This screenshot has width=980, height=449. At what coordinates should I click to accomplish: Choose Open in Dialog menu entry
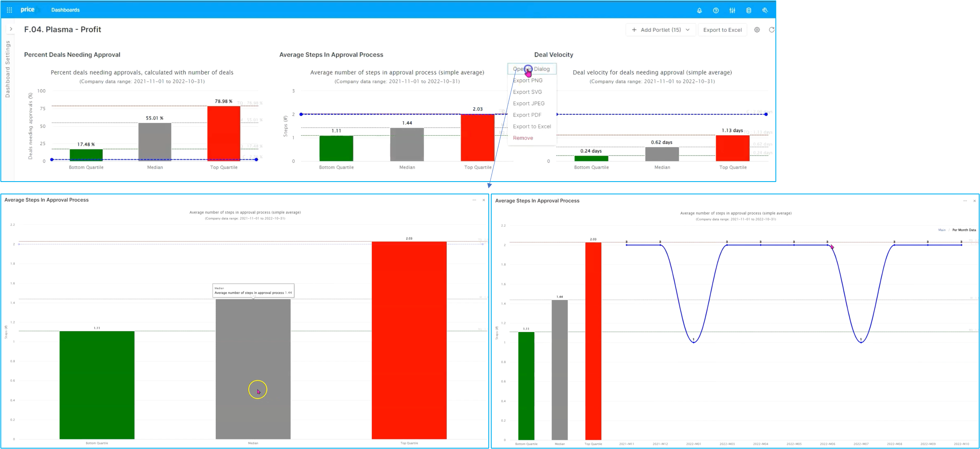[532, 69]
